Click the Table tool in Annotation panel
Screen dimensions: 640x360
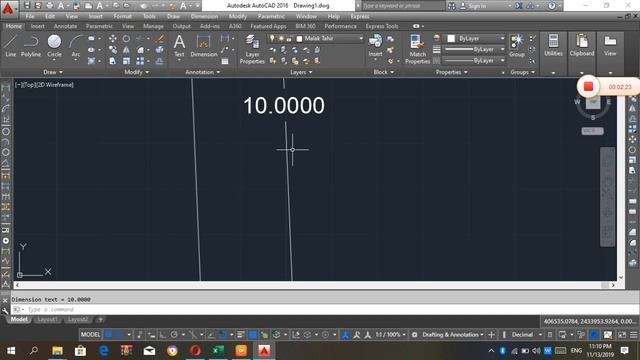224,61
